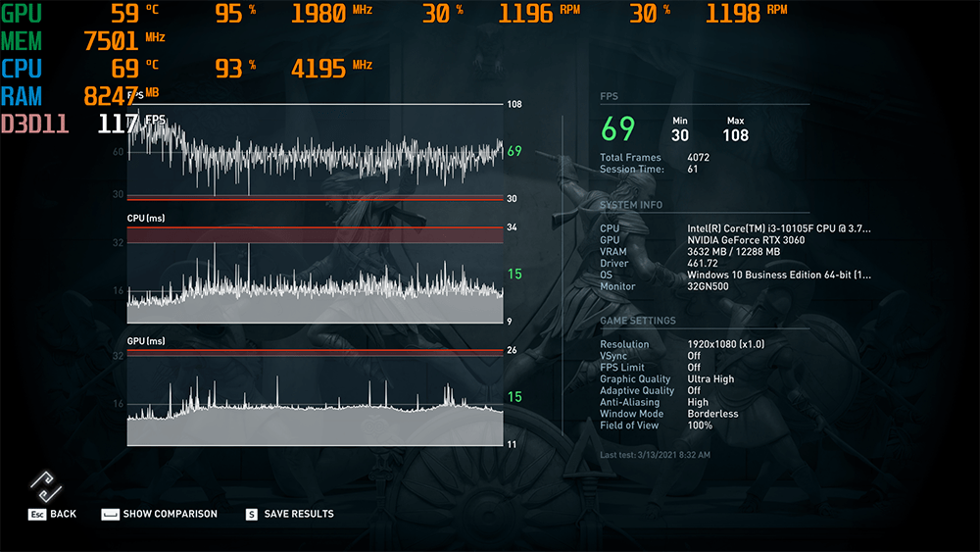The height and width of the screenshot is (552, 980).
Task: Click fan speed reading 1198 RPM
Action: click(746, 13)
